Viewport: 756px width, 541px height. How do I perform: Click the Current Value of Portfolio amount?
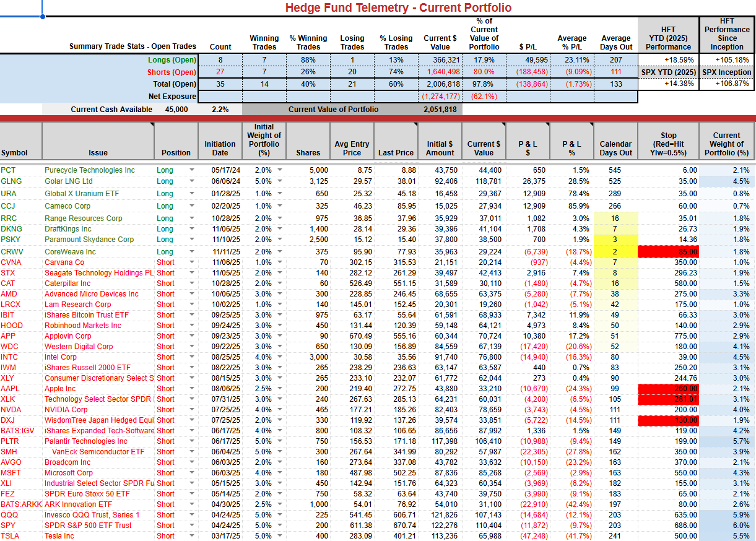point(440,110)
